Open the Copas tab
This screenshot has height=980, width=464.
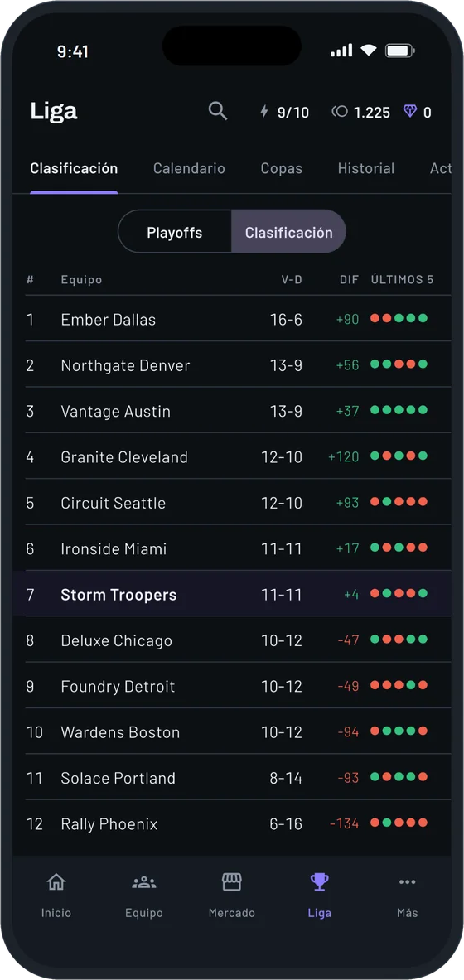point(282,168)
